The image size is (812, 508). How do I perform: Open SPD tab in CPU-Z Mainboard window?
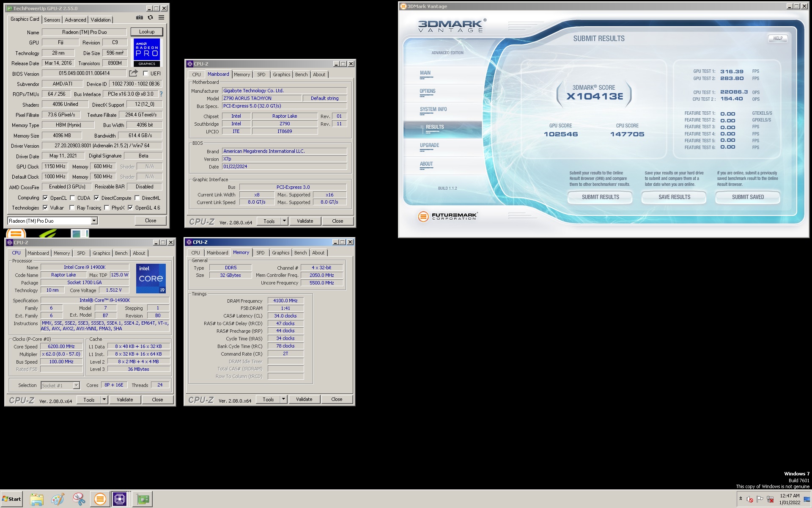pyautogui.click(x=261, y=75)
